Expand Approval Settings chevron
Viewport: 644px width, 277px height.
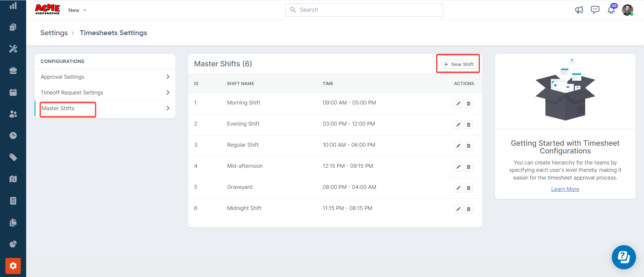pos(168,77)
